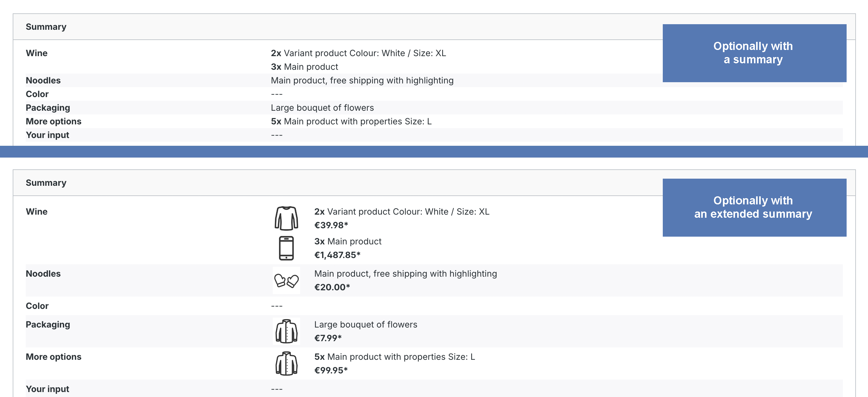868x397 pixels.
Task: Click 'Color' label in extended summary
Action: (x=37, y=306)
